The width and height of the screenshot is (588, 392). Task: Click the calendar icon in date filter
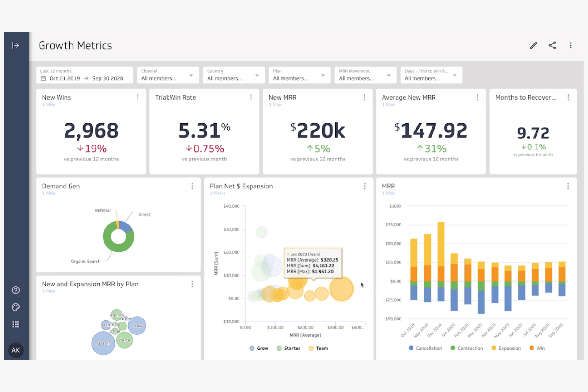(43, 78)
